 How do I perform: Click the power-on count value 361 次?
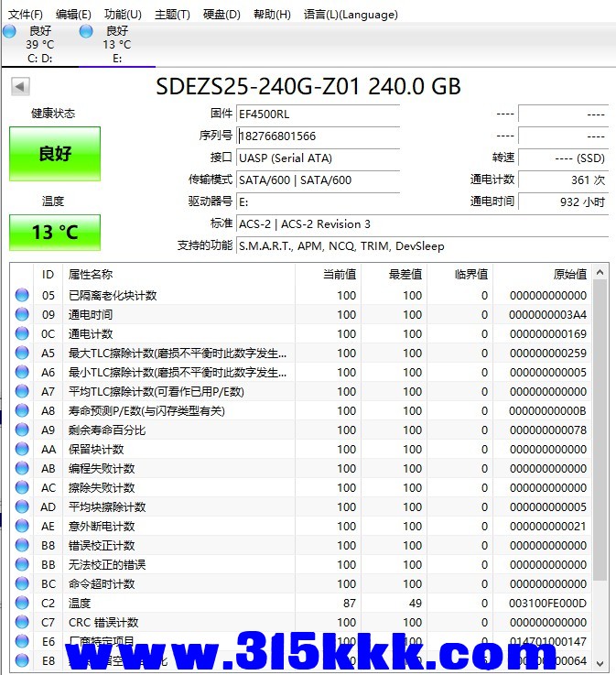pyautogui.click(x=564, y=180)
